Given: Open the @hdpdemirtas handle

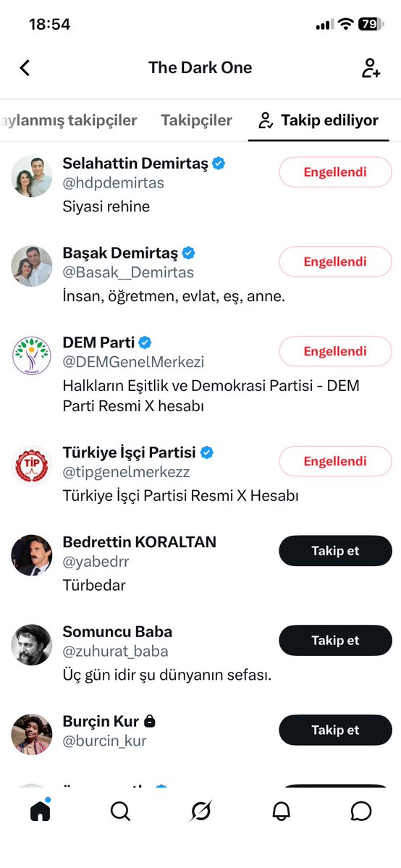Looking at the screenshot, I should pos(113,182).
